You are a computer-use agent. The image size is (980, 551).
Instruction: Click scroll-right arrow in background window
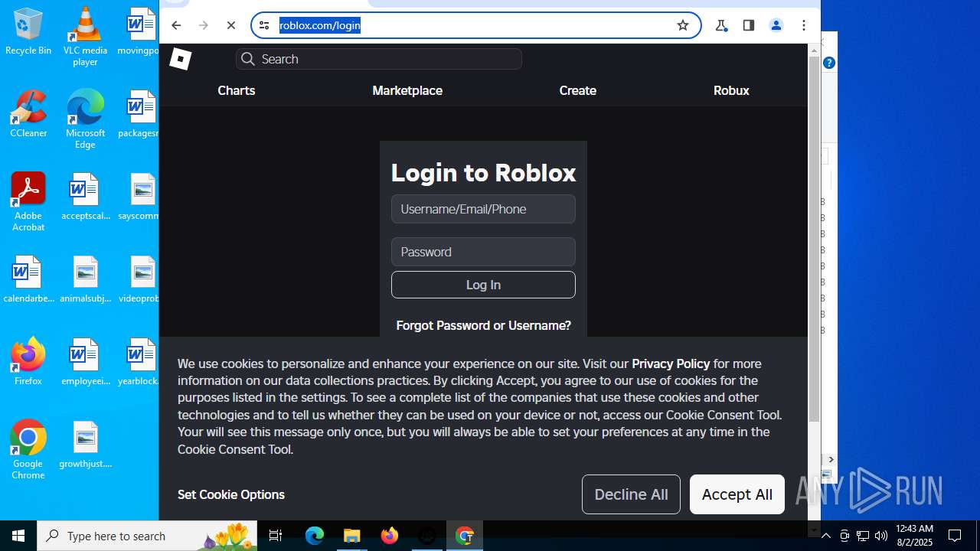pos(831,459)
